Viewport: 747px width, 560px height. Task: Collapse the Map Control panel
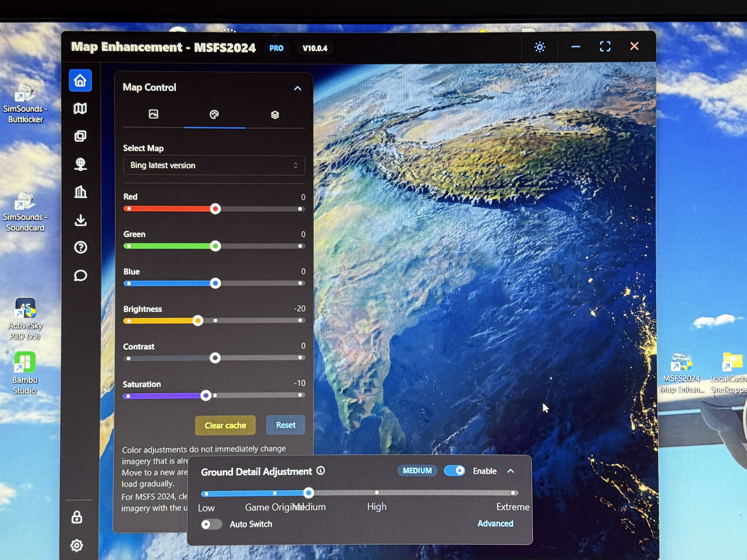298,88
